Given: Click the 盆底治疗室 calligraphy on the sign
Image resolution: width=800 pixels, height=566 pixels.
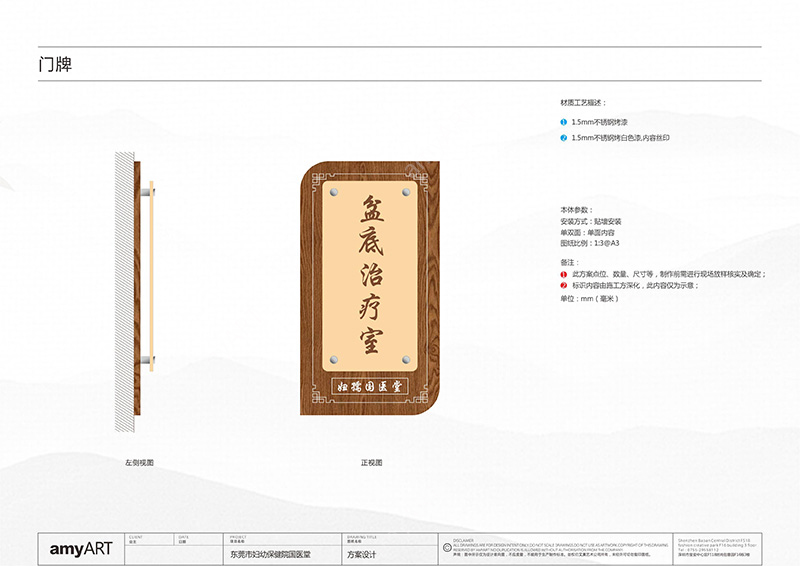Looking at the screenshot, I should (371, 275).
